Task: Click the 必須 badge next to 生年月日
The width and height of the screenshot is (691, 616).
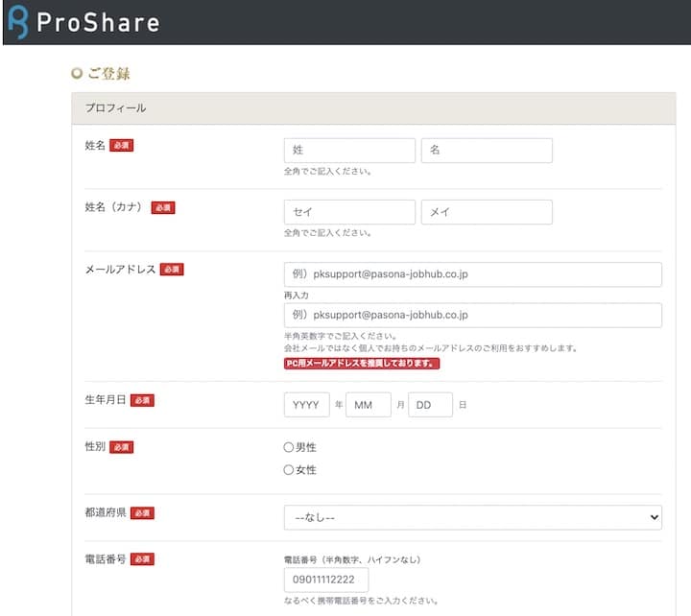Action: (x=142, y=400)
